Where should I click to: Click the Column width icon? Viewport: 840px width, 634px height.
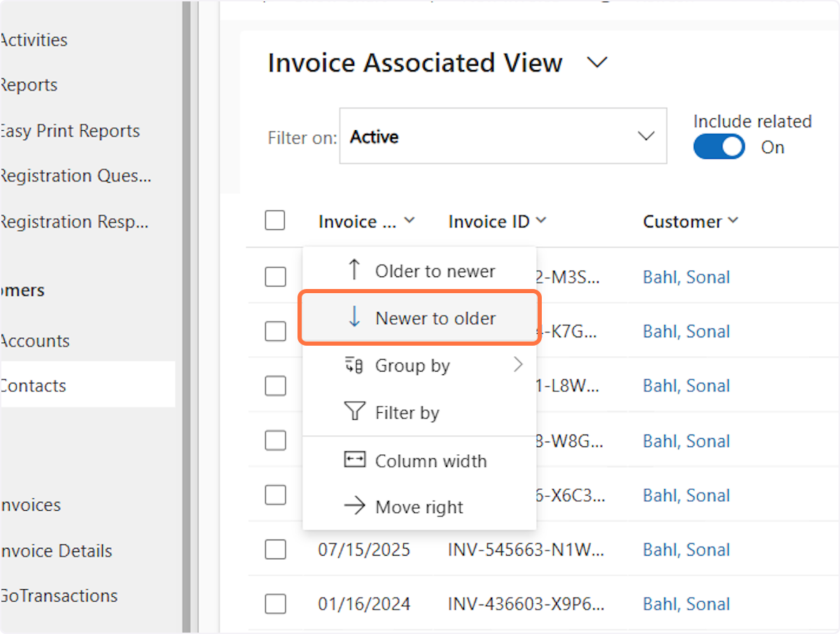click(355, 460)
